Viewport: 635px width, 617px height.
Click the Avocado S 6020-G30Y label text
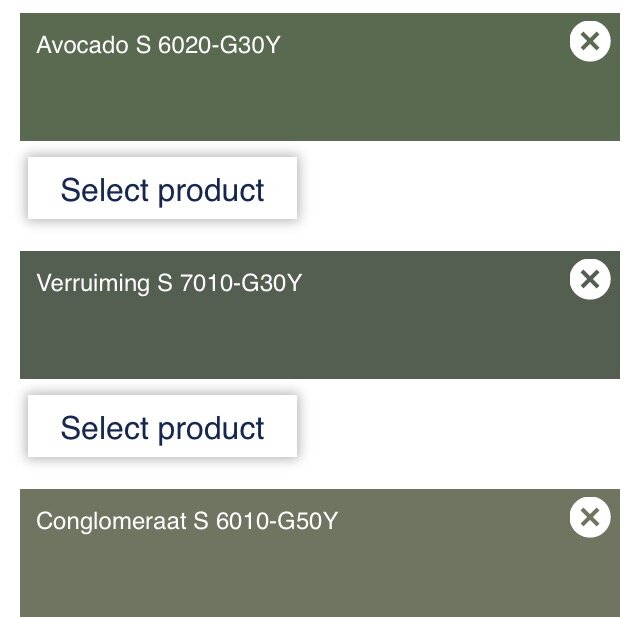158,45
